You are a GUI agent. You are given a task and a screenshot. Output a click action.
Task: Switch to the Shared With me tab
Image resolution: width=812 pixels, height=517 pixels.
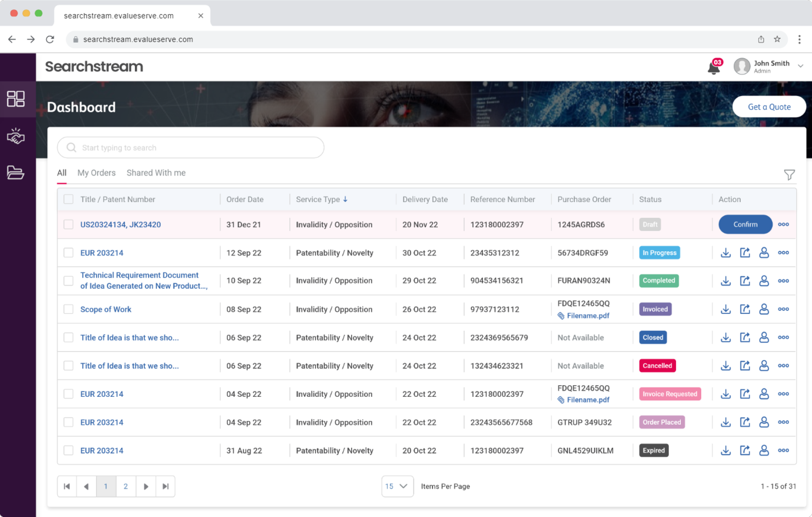156,173
